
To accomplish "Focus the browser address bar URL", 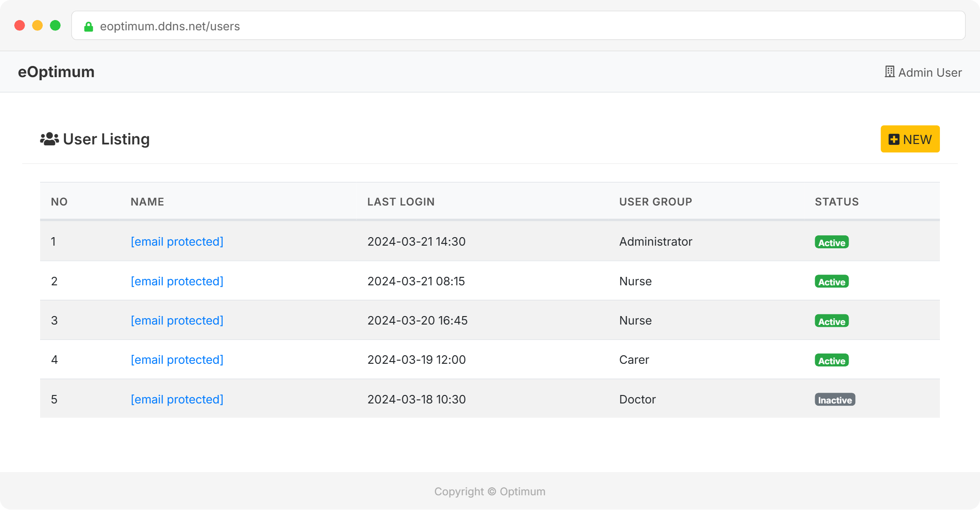I will pos(170,26).
